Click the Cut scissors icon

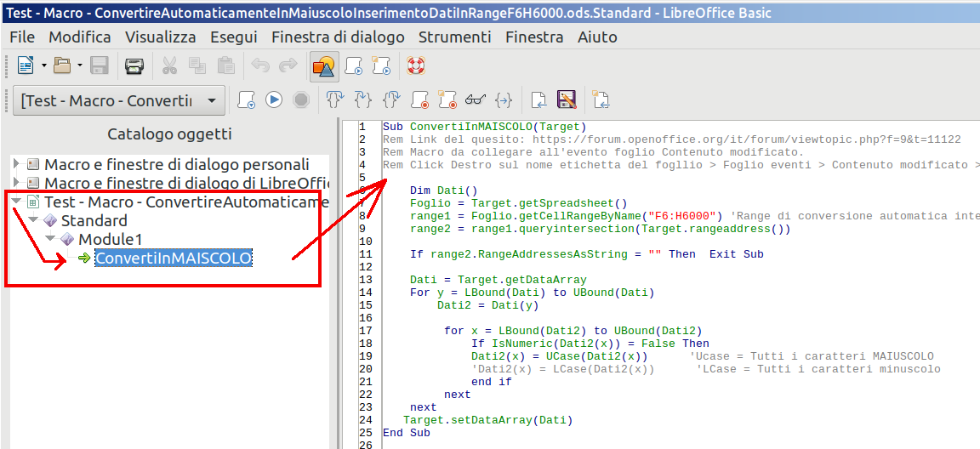pos(169,65)
